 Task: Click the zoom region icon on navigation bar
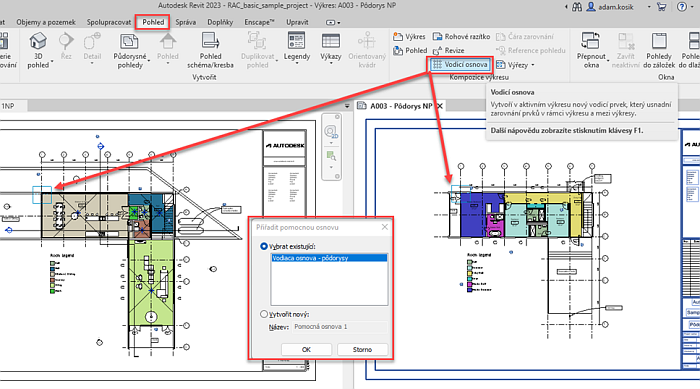tap(331, 156)
